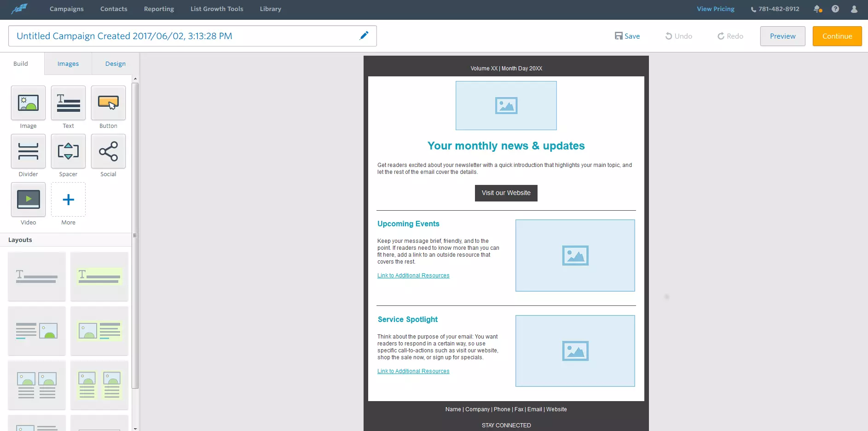Click the Service Spotlight image placeholder

[x=575, y=351]
